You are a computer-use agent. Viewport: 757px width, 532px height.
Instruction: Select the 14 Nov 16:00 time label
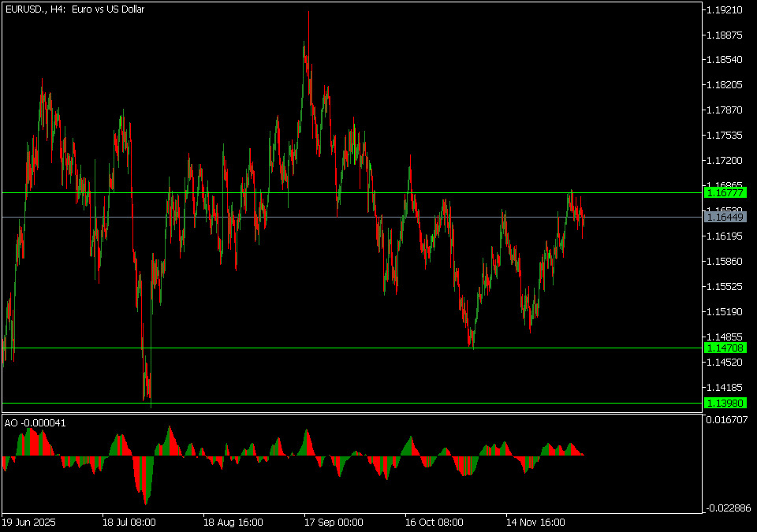tap(535, 522)
